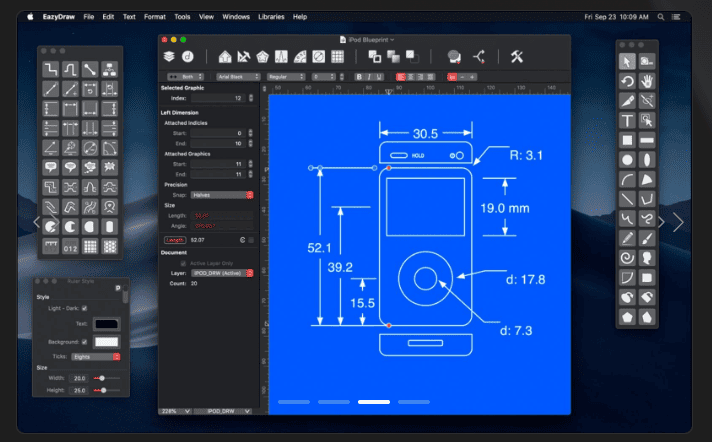Open the Format menu
Image resolution: width=712 pixels, height=442 pixels.
click(x=155, y=17)
